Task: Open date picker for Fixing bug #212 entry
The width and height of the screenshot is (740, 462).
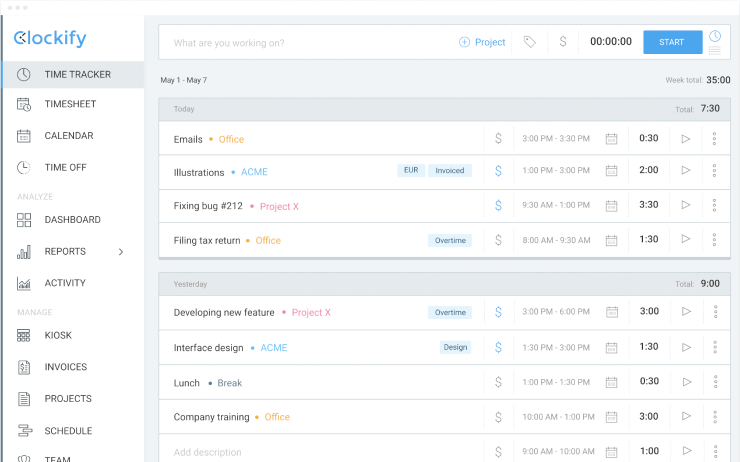Action: 611,206
